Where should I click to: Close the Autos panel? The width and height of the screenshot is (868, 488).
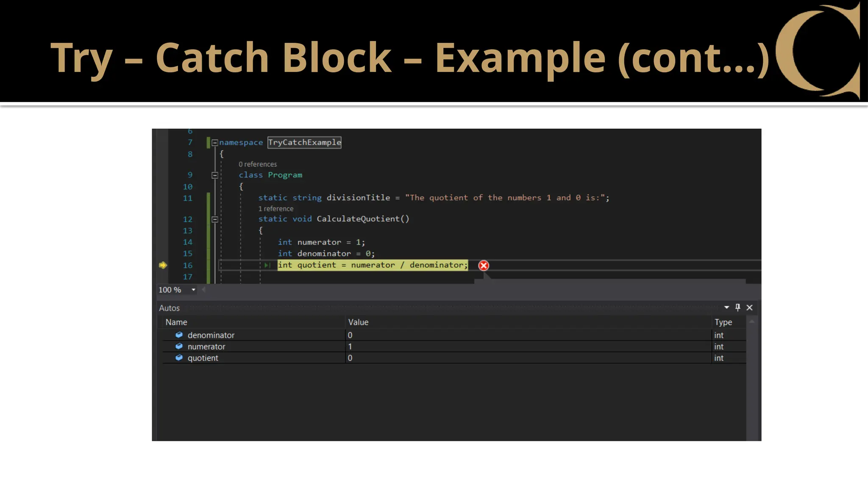(749, 308)
